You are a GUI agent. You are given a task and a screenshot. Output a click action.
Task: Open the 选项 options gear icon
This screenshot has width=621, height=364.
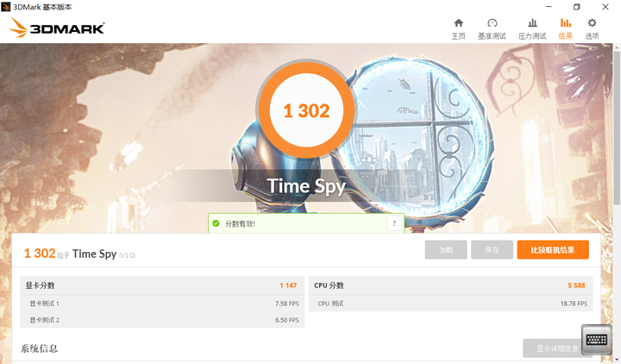[x=592, y=23]
